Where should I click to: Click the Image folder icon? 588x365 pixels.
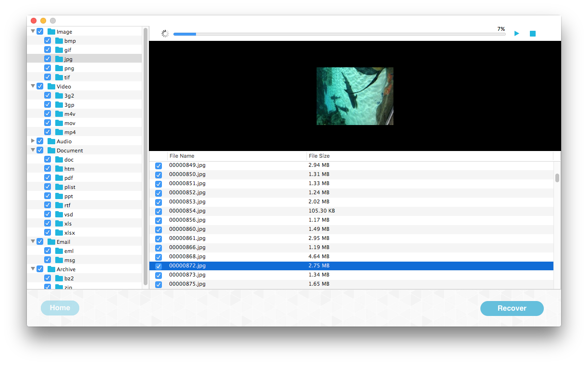tap(51, 32)
